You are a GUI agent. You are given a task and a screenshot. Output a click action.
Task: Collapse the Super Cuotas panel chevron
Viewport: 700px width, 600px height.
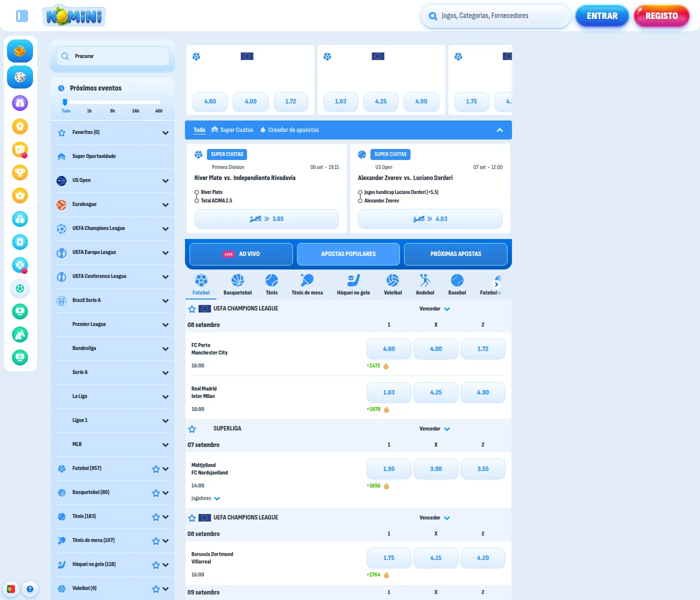tap(499, 130)
